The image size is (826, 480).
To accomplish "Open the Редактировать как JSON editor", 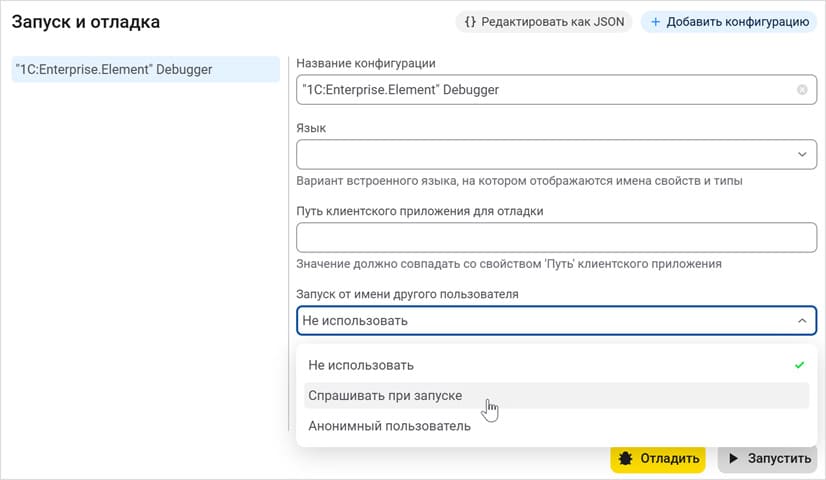I will pos(544,21).
